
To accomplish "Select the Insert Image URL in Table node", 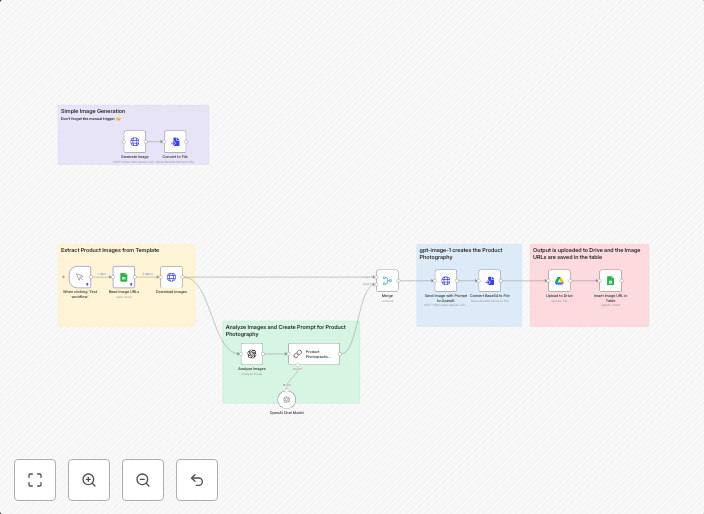I will click(x=610, y=280).
